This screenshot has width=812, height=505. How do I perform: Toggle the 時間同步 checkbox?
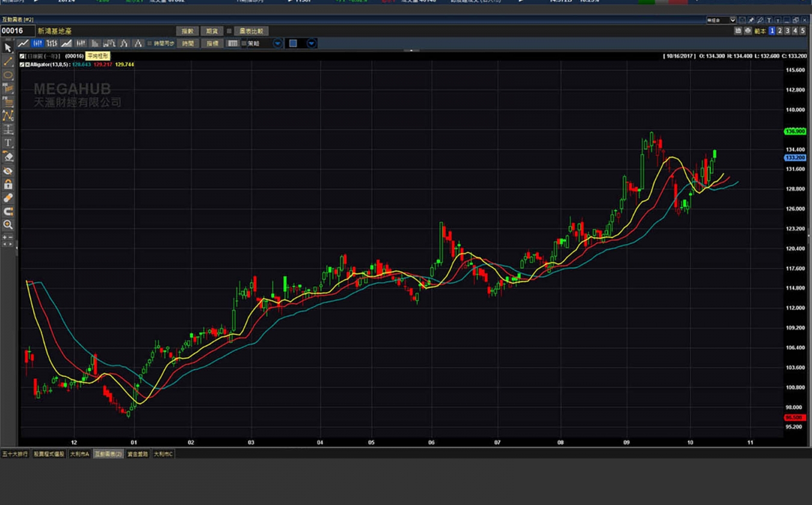point(150,43)
